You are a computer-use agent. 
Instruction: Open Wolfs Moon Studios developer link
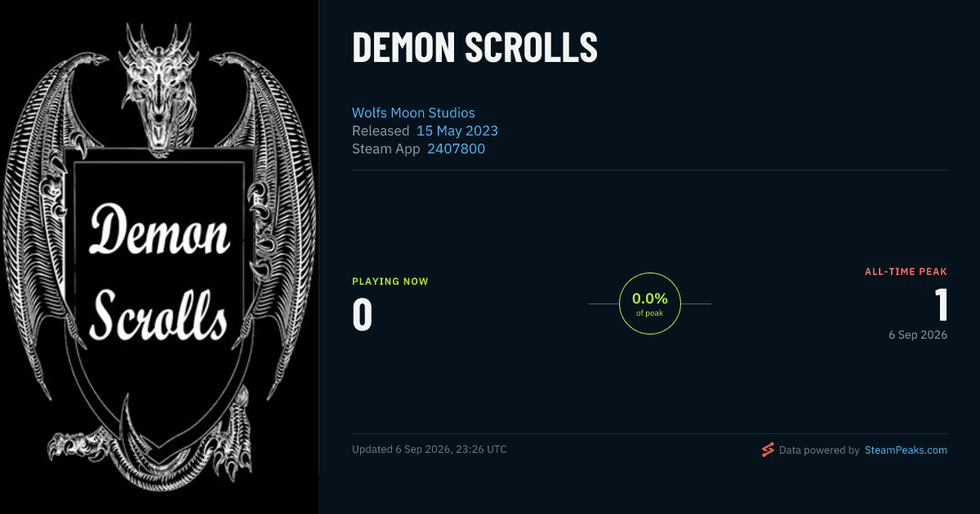(x=413, y=113)
